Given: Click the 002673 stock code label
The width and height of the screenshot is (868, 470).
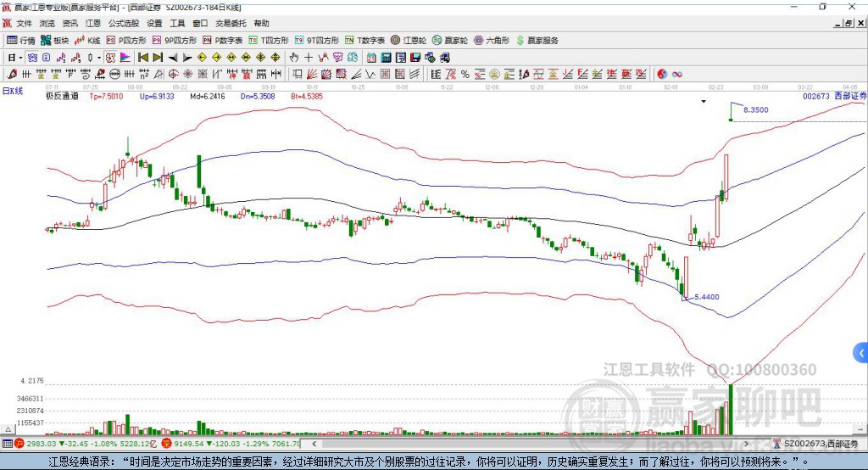Looking at the screenshot, I should pos(816,97).
